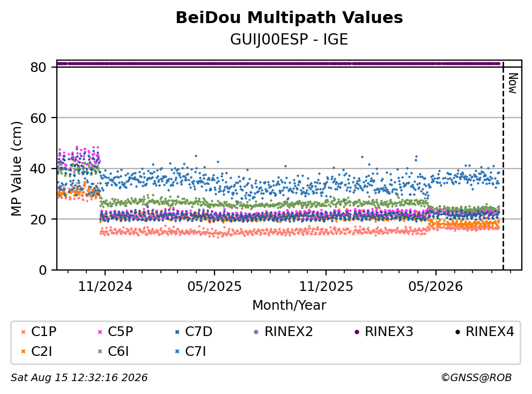This screenshot has height=394, width=532.
Task: Click the 11/2024 x-axis tick label
Action: coord(105,287)
